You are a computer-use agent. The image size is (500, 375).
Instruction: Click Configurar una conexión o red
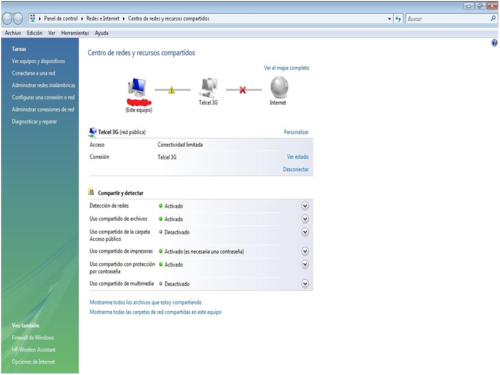point(43,97)
